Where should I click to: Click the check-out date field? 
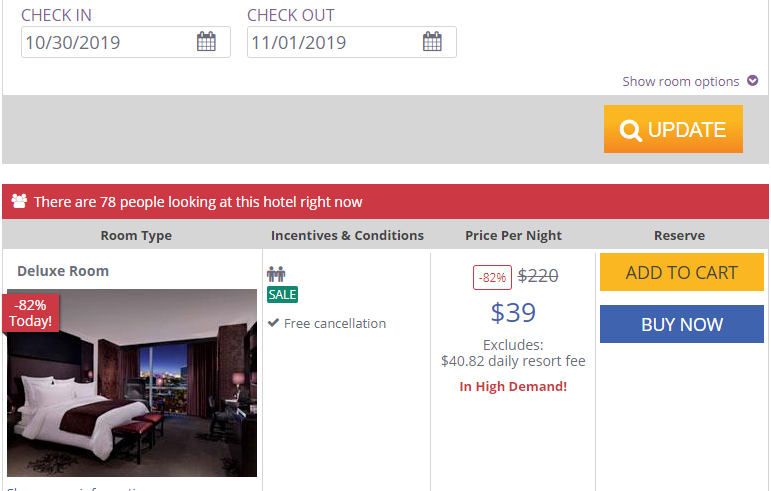[x=352, y=42]
